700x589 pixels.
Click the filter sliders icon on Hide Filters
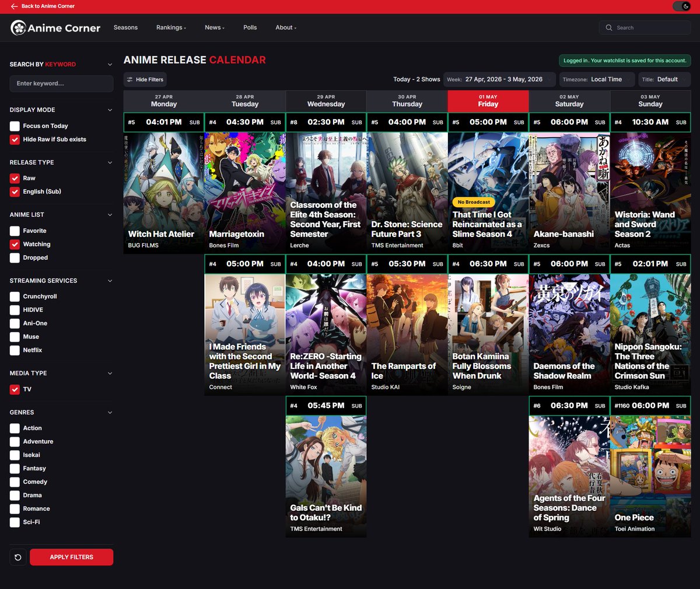[130, 79]
